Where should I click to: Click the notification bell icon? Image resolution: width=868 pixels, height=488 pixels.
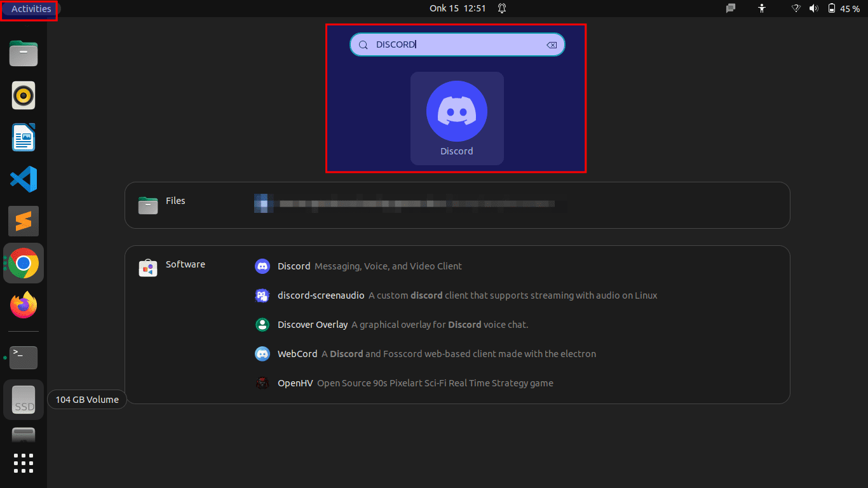(x=502, y=8)
